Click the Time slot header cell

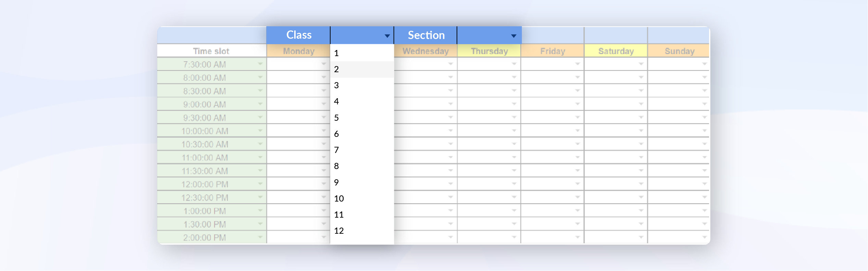coord(211,51)
